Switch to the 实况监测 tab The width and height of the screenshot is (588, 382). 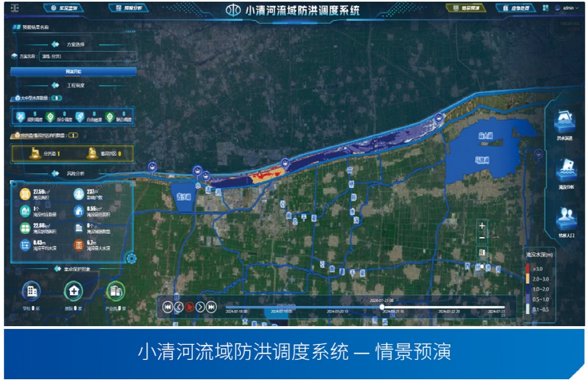tap(64, 8)
